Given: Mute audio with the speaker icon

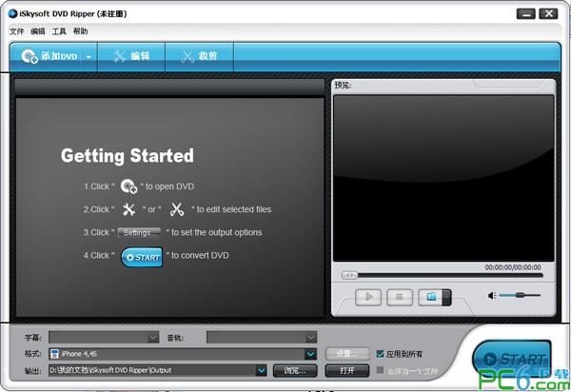Looking at the screenshot, I should tap(492, 296).
